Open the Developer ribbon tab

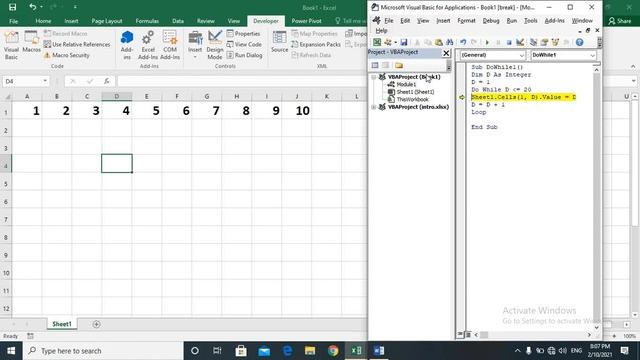pos(266,21)
